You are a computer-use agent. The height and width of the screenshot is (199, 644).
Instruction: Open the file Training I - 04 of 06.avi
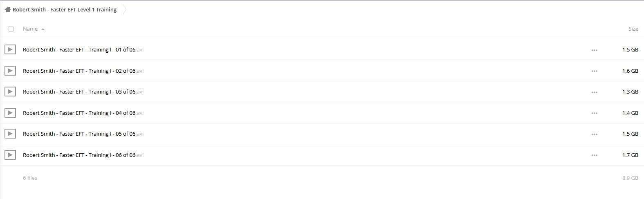point(83,113)
